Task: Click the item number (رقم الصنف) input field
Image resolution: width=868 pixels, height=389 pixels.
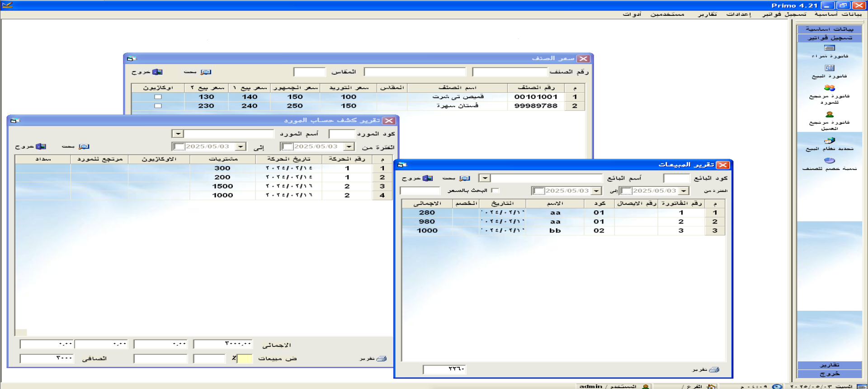Action: click(x=509, y=72)
